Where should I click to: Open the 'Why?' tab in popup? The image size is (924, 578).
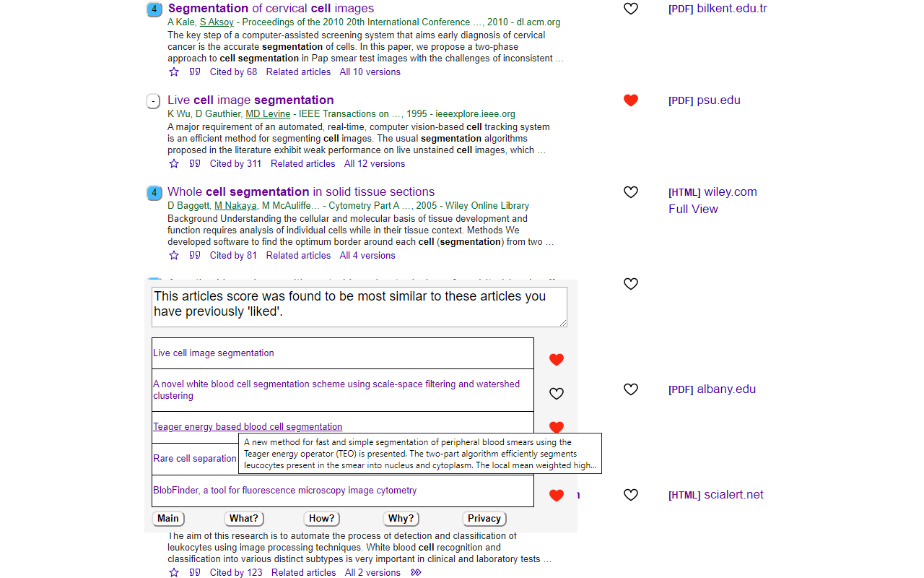coord(401,519)
